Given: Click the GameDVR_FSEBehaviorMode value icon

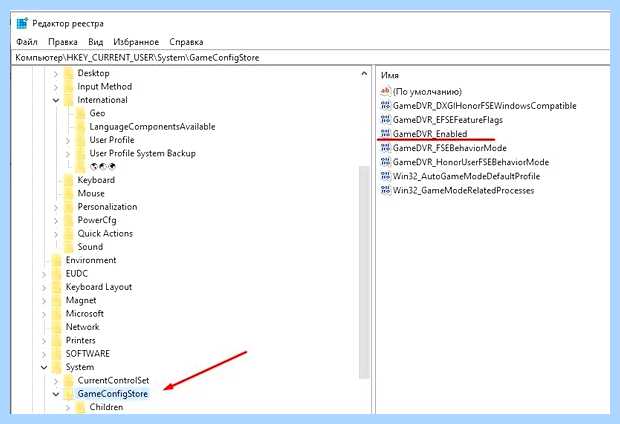Looking at the screenshot, I should click(385, 148).
